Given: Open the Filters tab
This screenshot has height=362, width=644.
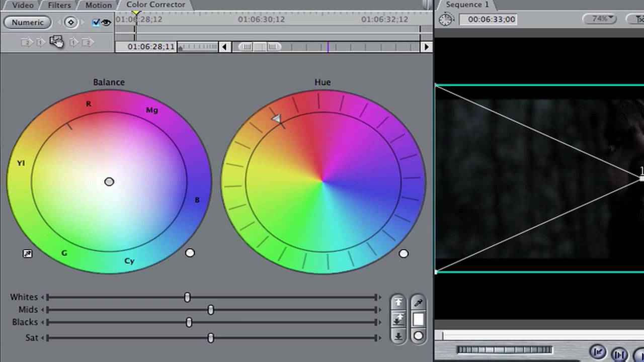Looking at the screenshot, I should (59, 5).
